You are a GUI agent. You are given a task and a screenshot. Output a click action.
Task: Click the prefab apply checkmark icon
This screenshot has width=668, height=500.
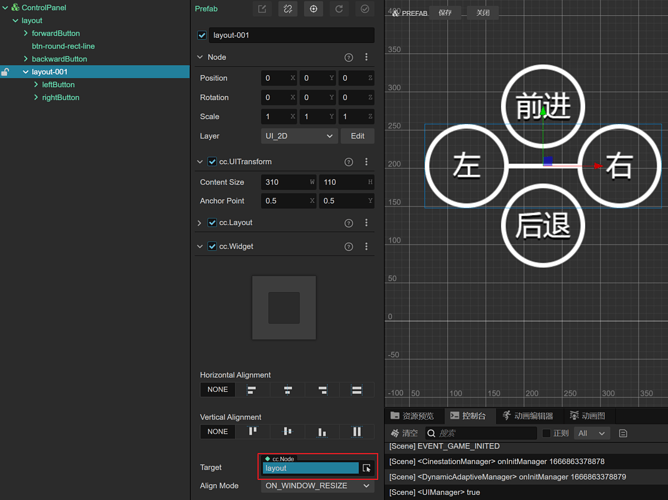pos(365,9)
